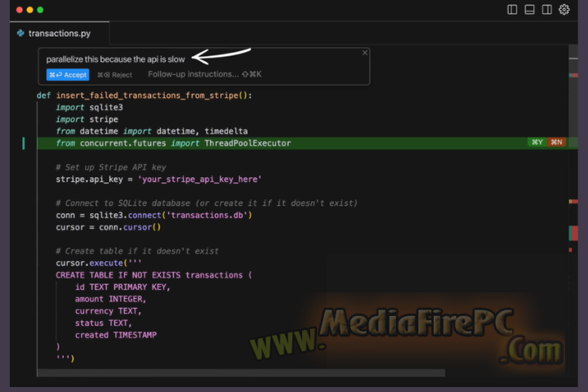Viewport: 588px width, 392px height.
Task: Click the 'transactions.db' string
Action: [207, 216]
